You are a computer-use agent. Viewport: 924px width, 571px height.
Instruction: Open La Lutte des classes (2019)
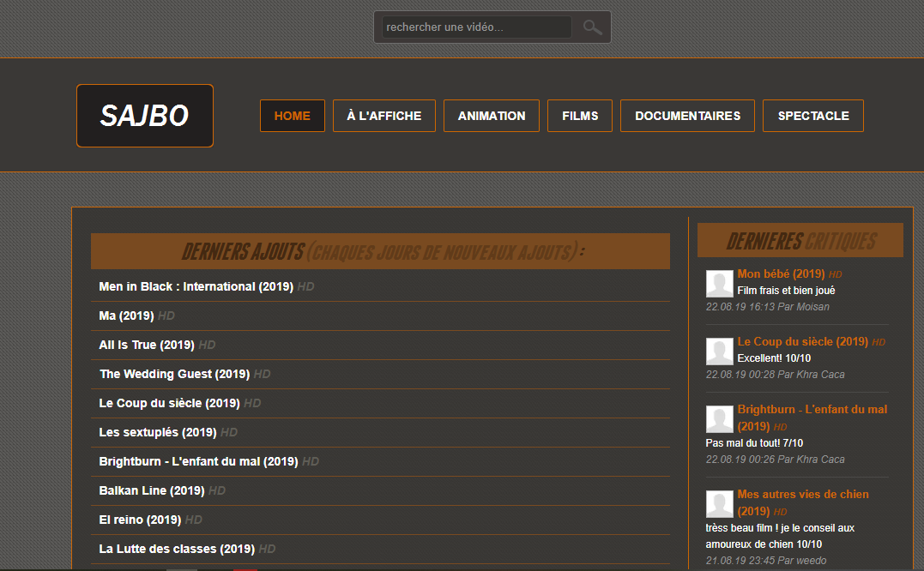(177, 550)
